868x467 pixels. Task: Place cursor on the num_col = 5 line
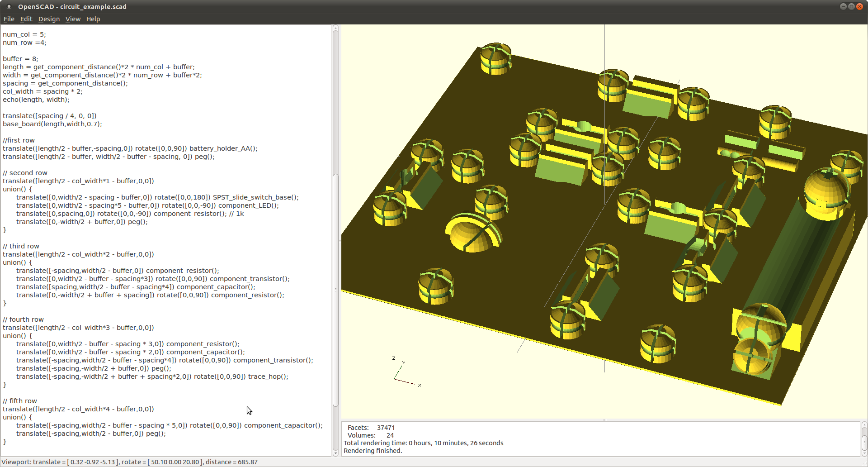[x=25, y=34]
